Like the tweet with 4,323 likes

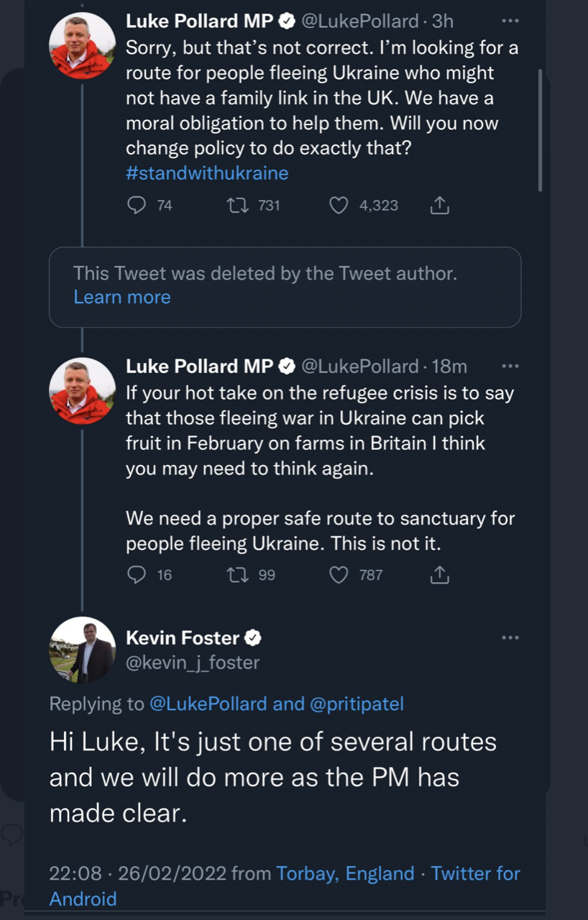click(x=338, y=205)
